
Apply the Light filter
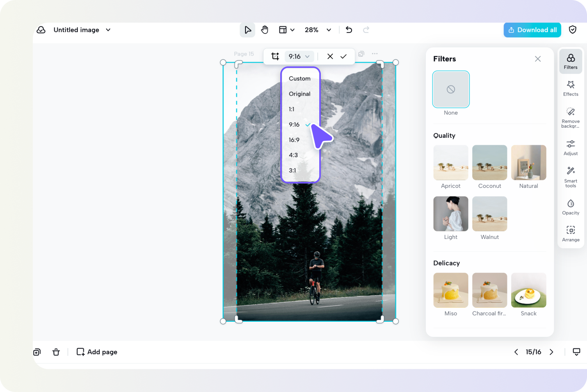(451, 214)
